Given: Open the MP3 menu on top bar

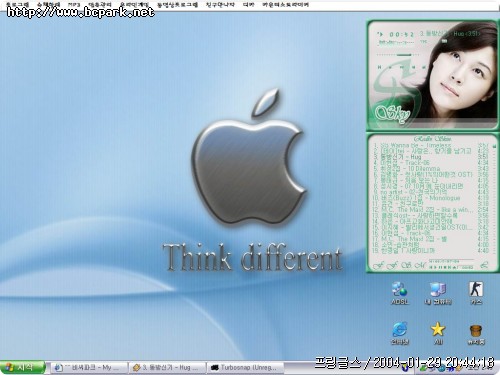Looking at the screenshot, I should 74,5.
